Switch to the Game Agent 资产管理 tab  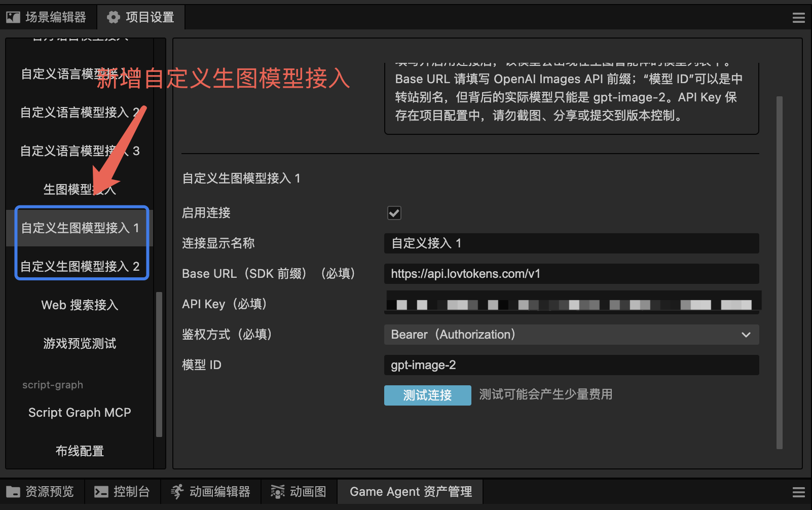(x=411, y=492)
